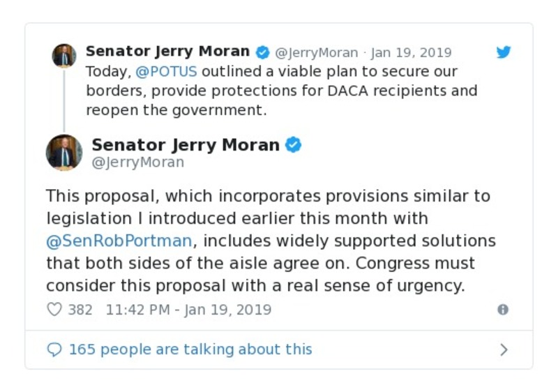Open the bold Senator Jerry Moran name in main tweet
The height and width of the screenshot is (392, 558).
click(186, 145)
